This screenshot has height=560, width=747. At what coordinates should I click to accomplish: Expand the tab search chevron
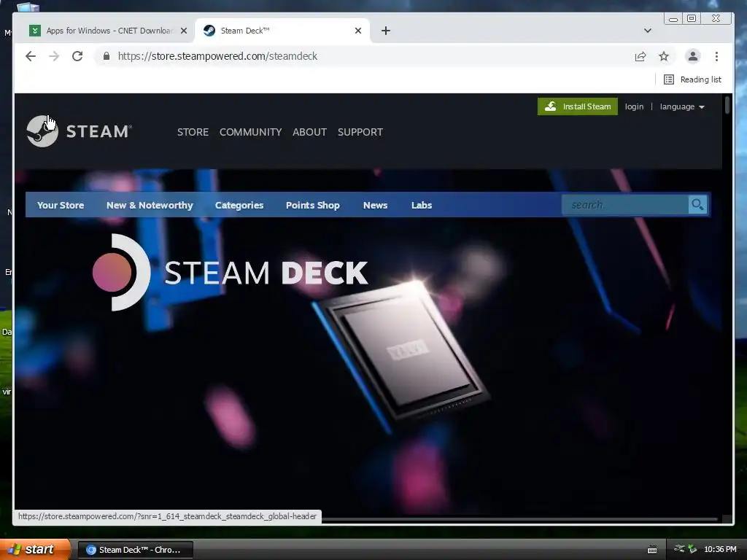click(x=648, y=31)
